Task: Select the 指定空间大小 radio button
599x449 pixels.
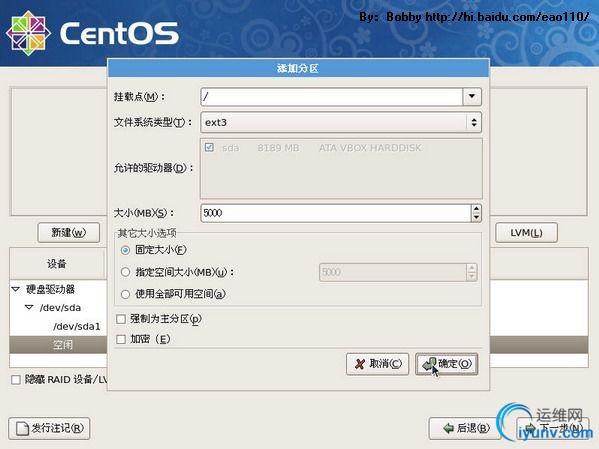Action: (125, 272)
